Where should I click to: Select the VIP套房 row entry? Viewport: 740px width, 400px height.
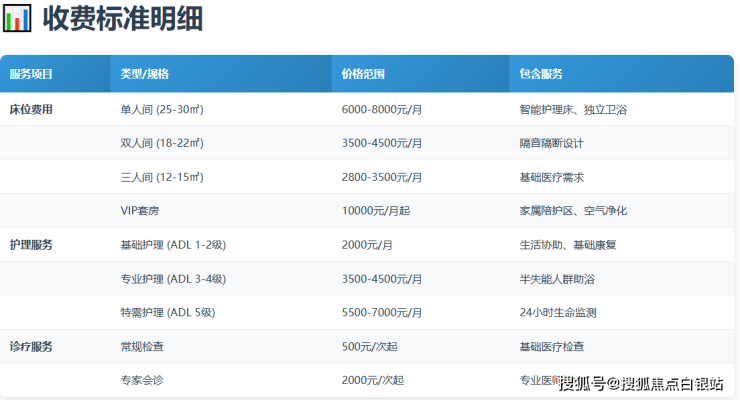(142, 211)
